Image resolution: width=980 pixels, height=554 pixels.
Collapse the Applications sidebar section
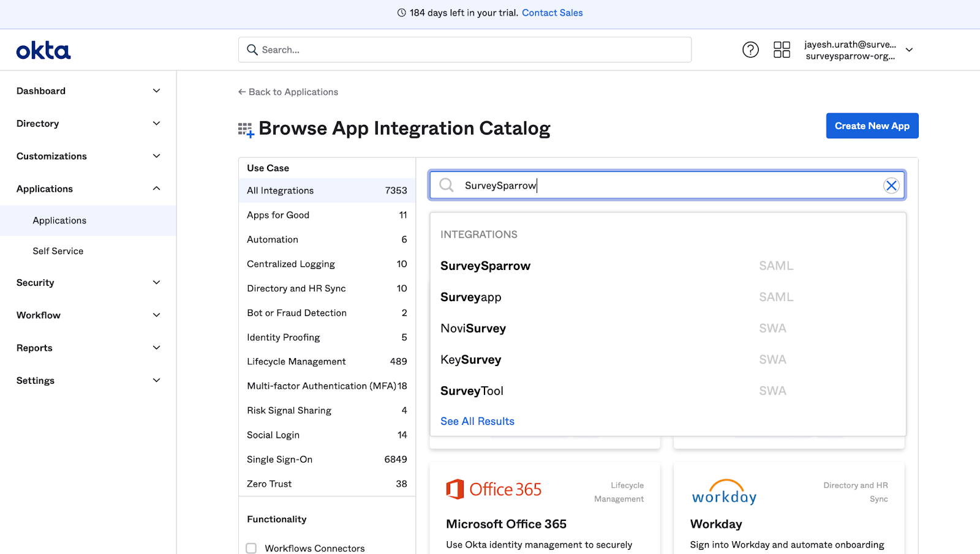(156, 189)
